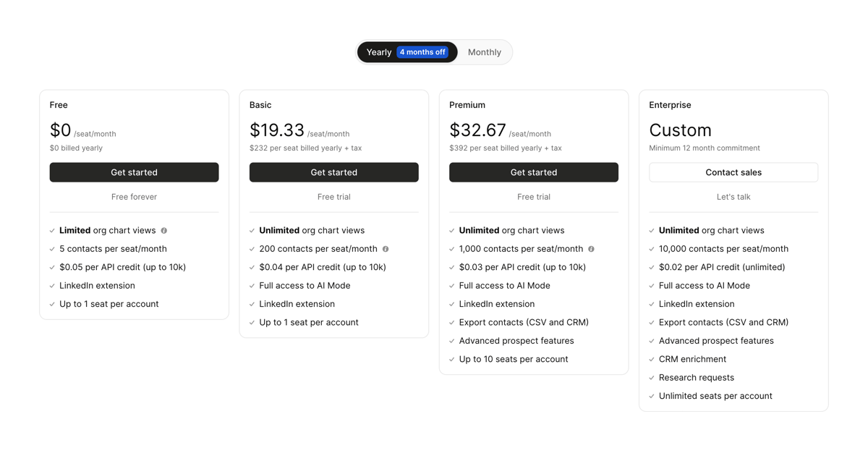Click the $32.67 price on Premium
This screenshot has height=451, width=868.
click(477, 130)
